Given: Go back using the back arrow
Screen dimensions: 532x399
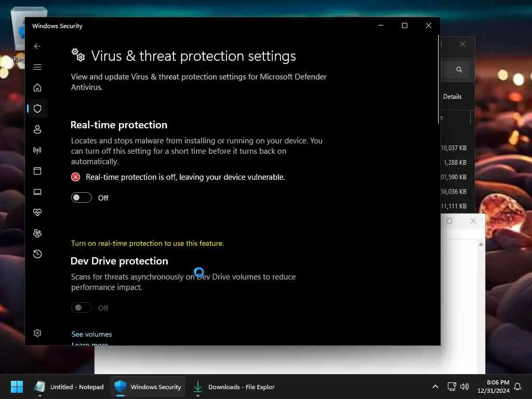Looking at the screenshot, I should (x=37, y=46).
